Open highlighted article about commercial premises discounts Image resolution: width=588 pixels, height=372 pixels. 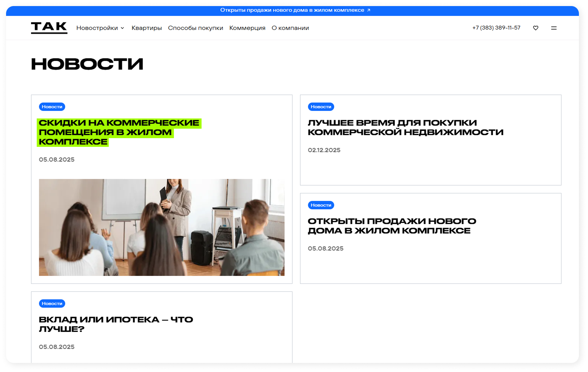118,132
